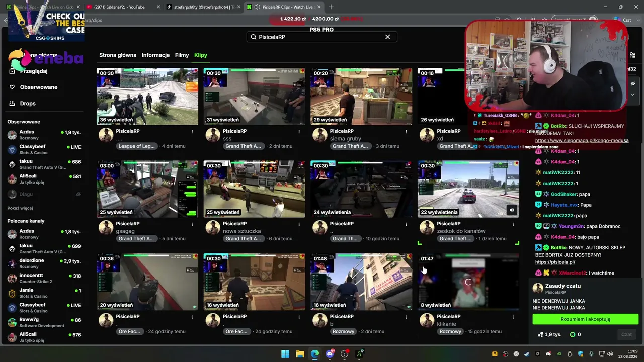644x362 pixels.
Task: Open options menu for the 'gsagag' clip
Action: pos(192,224)
